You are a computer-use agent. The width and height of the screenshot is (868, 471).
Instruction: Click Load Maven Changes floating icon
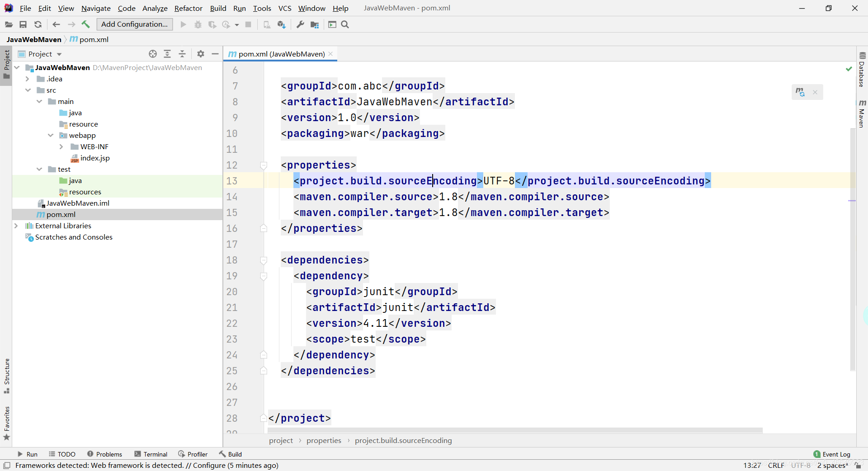(x=800, y=92)
